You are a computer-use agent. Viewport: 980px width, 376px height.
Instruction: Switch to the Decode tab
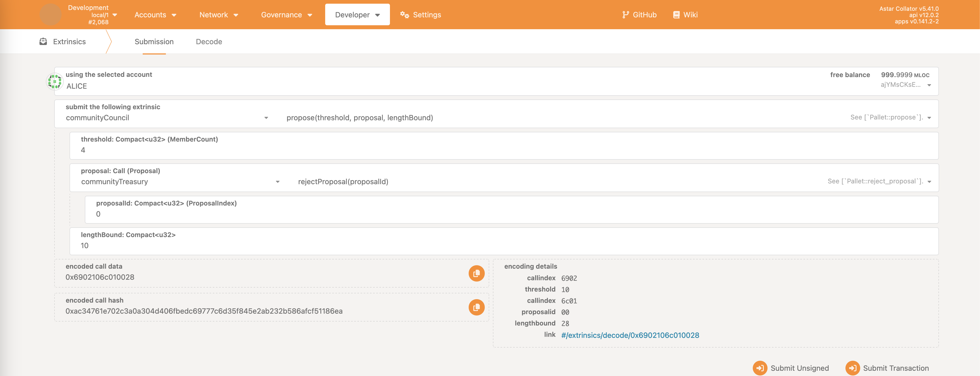tap(209, 42)
